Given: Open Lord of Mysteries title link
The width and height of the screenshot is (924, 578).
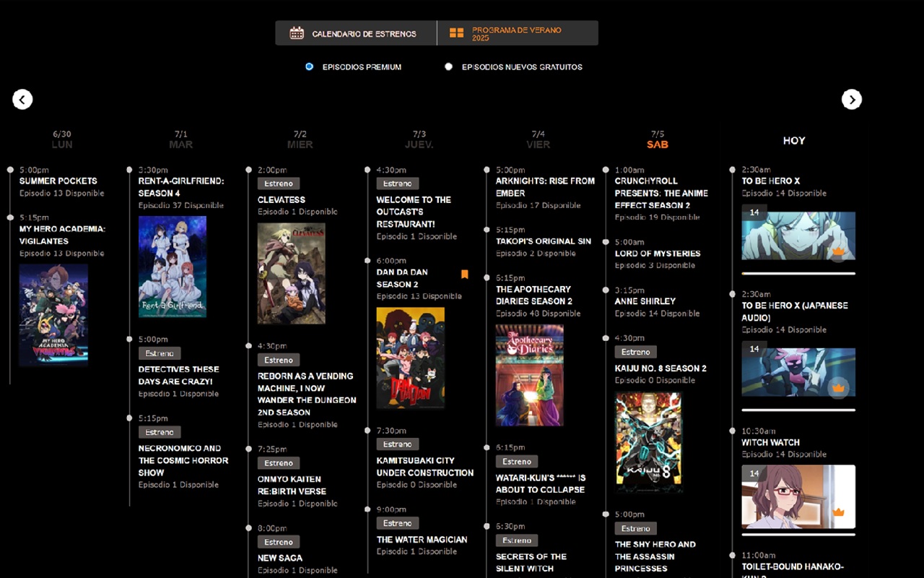Looking at the screenshot, I should pyautogui.click(x=658, y=254).
